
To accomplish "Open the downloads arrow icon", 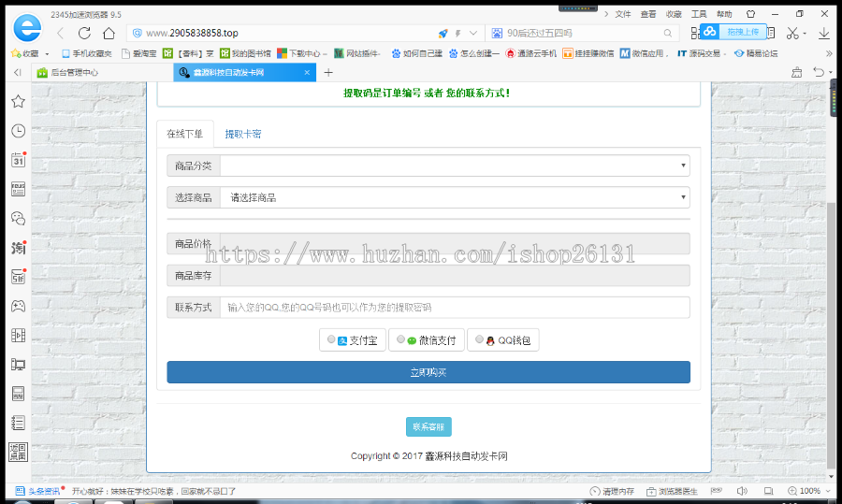I will 823,34.
